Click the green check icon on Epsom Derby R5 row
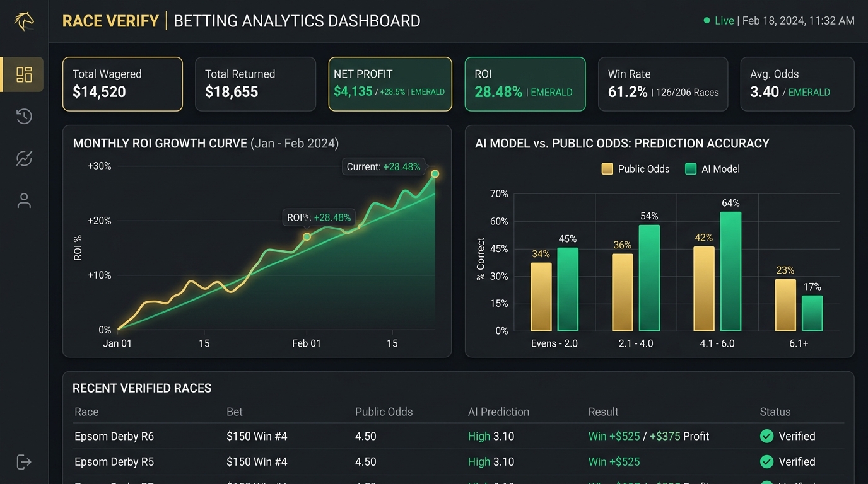868x484 pixels. pyautogui.click(x=766, y=462)
